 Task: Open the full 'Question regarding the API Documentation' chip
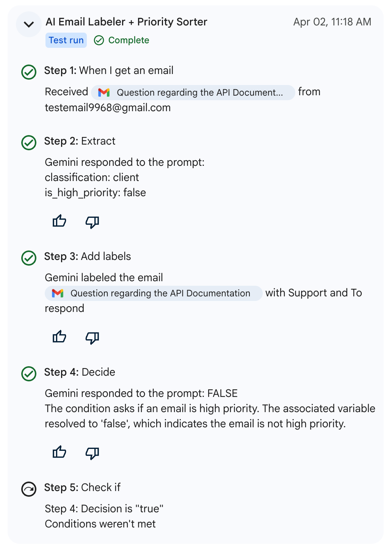(x=154, y=293)
